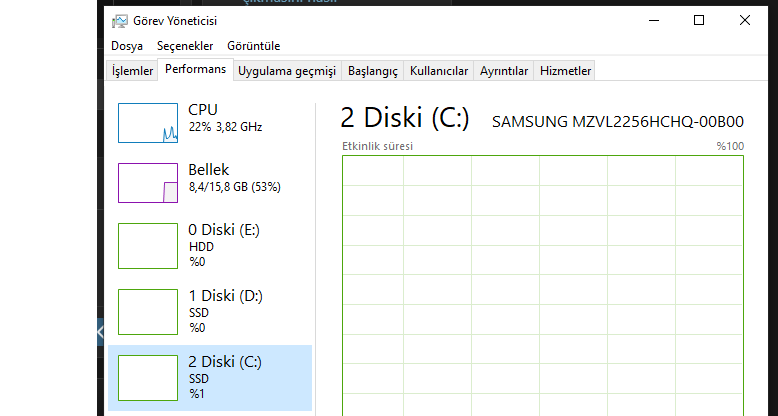Switch to the Ayrıntılar tab
The height and width of the screenshot is (416, 778).
pos(504,71)
